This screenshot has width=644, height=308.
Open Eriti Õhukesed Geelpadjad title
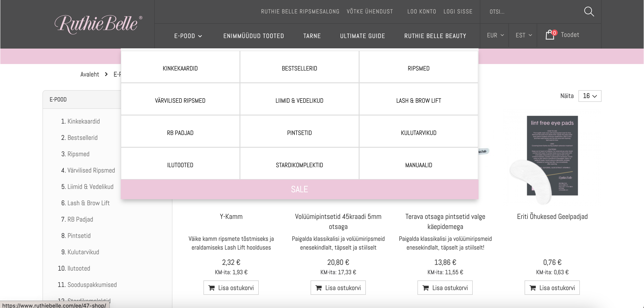(x=552, y=217)
